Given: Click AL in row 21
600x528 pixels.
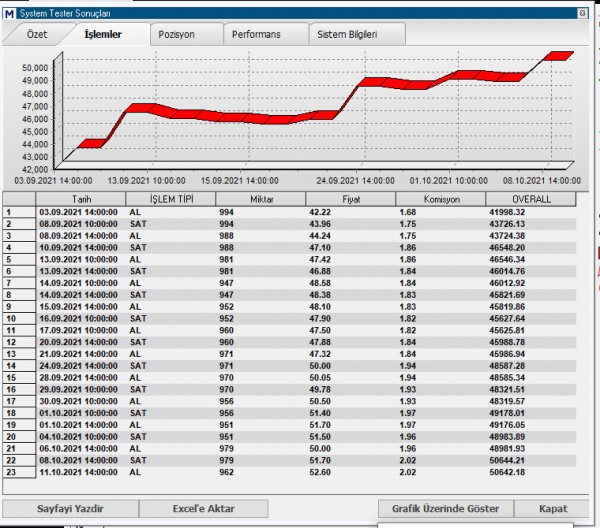Looking at the screenshot, I should coord(135,448).
